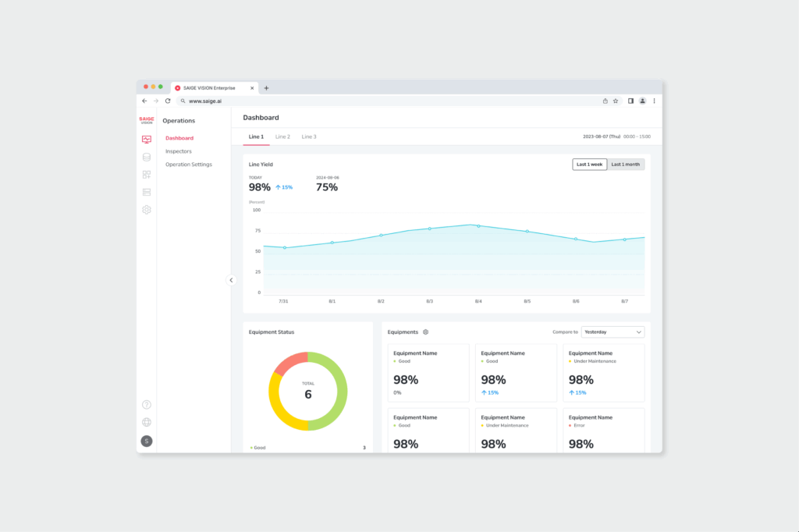Viewport: 799px width, 532px height.
Task: Open the monitoring dashboard sidebar icon
Action: click(146, 140)
